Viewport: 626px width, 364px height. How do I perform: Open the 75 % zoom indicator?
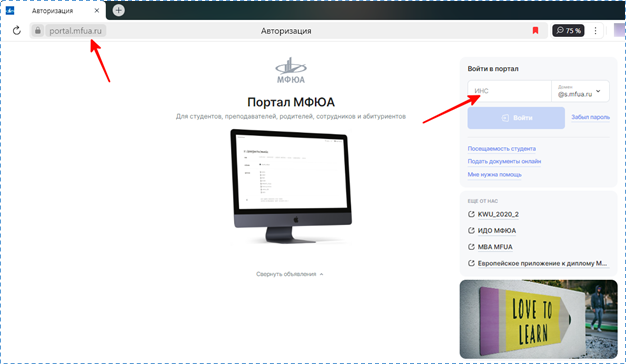(568, 30)
